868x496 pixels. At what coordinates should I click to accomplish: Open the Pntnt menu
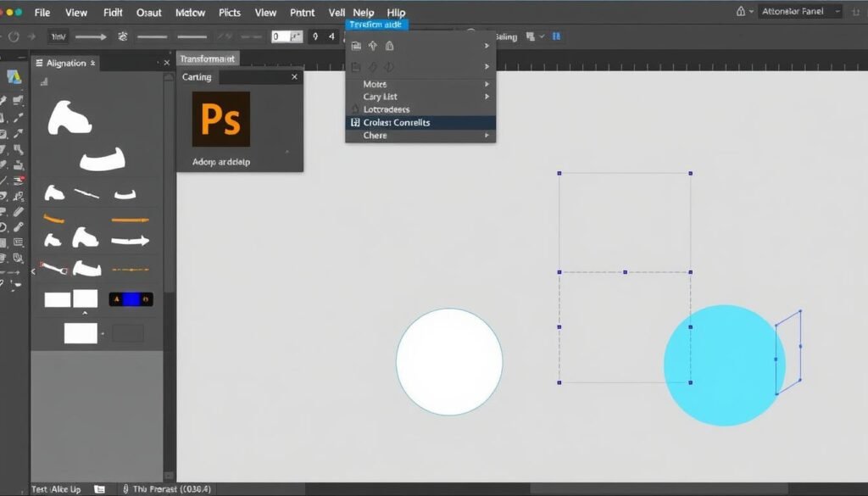coord(303,12)
